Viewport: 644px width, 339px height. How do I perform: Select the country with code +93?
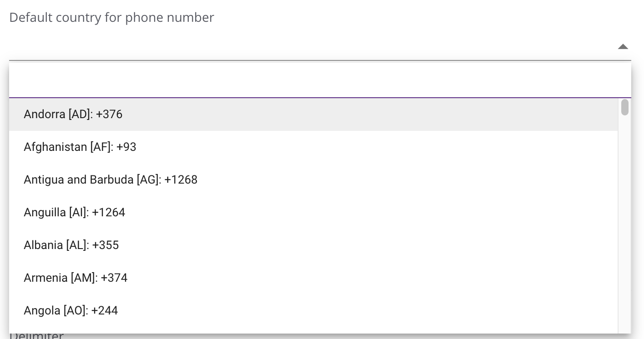click(x=80, y=147)
